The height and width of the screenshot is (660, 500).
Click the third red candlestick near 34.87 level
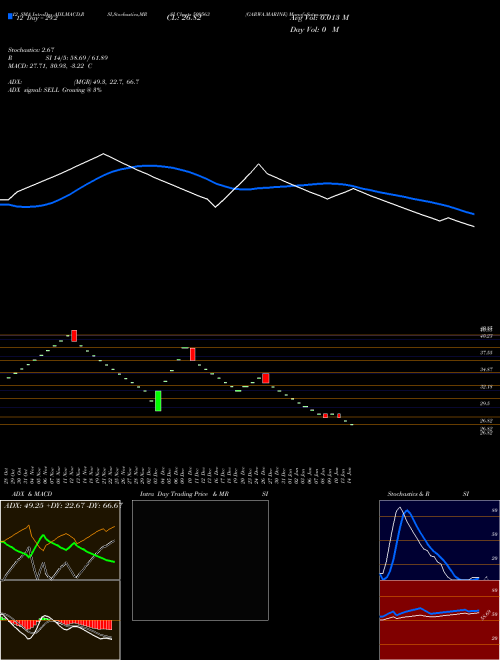click(x=266, y=378)
